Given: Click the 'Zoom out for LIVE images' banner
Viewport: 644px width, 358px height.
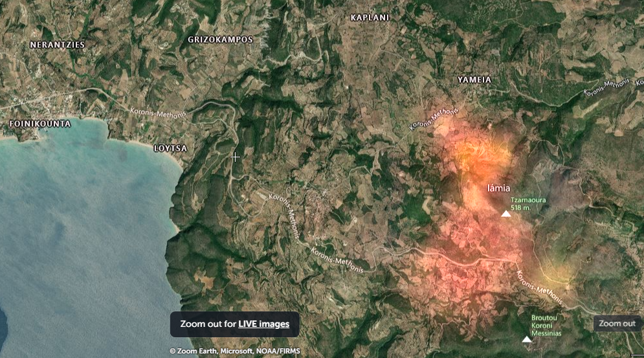Looking at the screenshot, I should [234, 324].
